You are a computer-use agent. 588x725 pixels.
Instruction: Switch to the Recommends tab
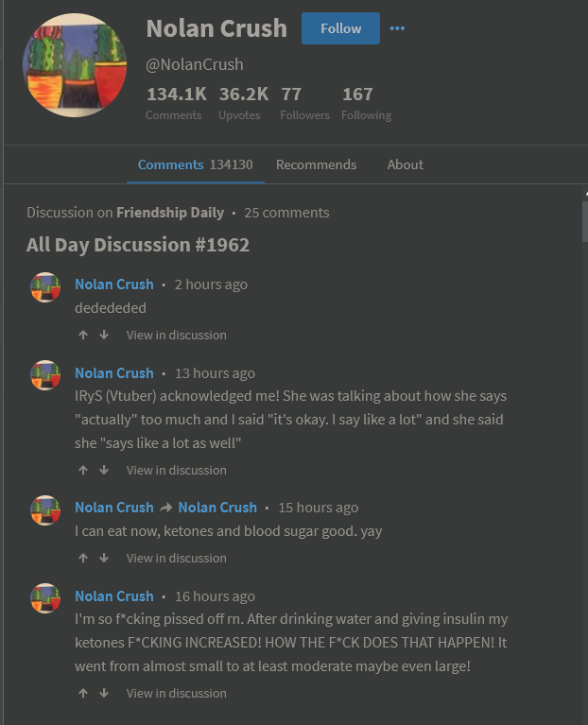(316, 164)
